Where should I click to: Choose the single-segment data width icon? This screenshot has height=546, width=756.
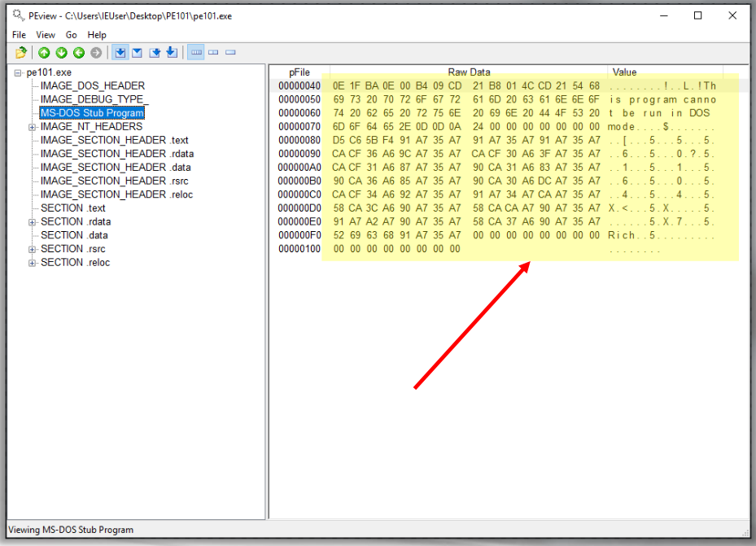tap(230, 53)
